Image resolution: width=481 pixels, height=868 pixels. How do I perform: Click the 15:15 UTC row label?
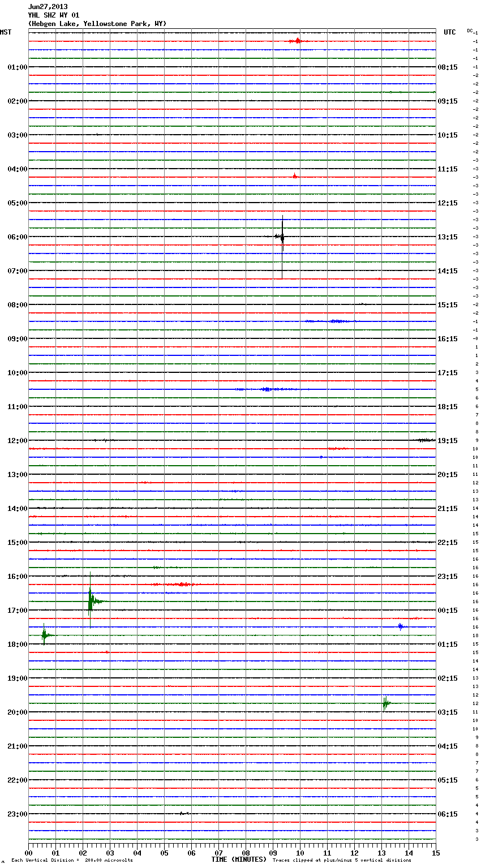click(448, 305)
